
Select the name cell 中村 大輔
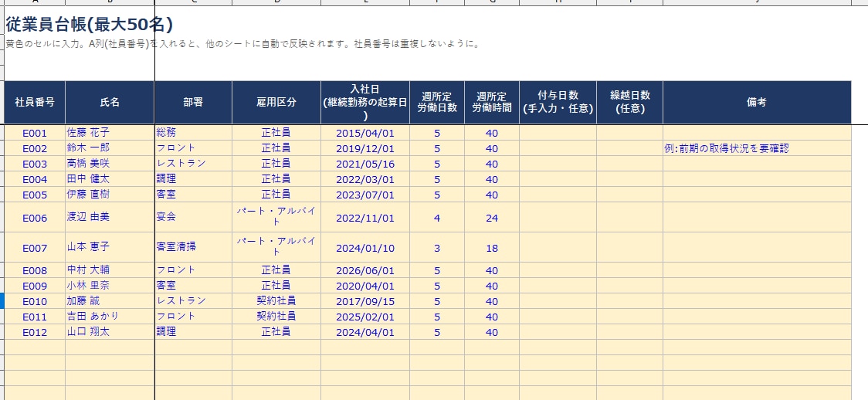pyautogui.click(x=110, y=270)
